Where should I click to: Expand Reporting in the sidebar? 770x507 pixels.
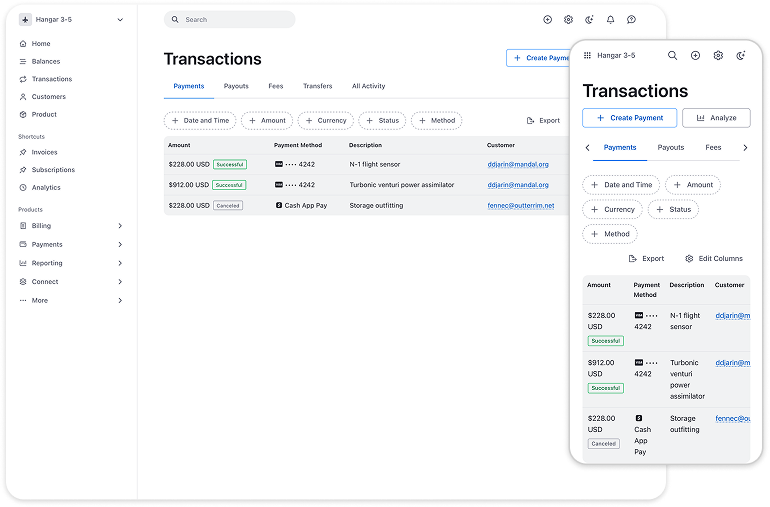click(x=71, y=263)
